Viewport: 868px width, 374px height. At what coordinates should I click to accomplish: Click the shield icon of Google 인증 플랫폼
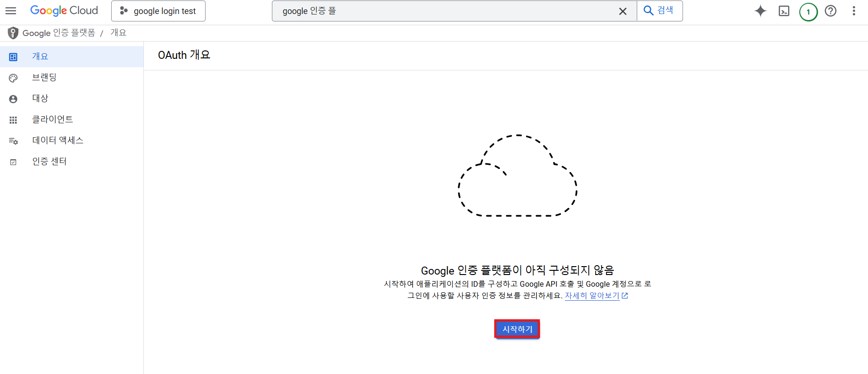[13, 33]
